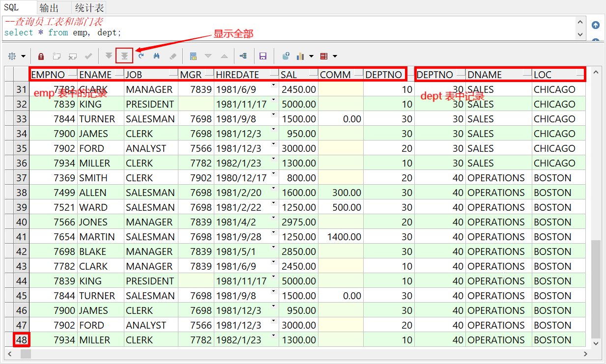Select row 31 by its row number header

pos(22,89)
